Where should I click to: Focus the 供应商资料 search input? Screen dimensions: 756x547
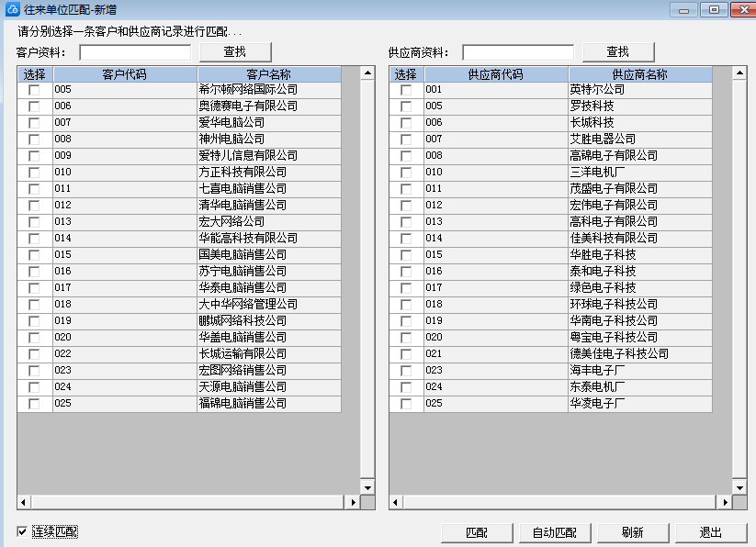518,52
